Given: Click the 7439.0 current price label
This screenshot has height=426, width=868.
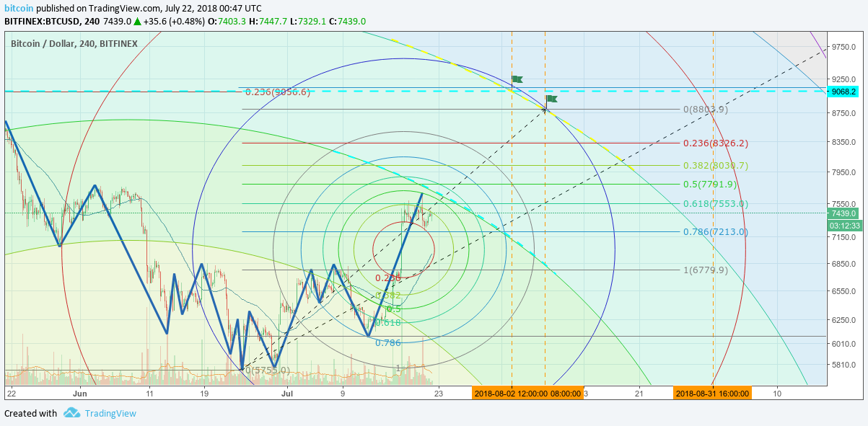Looking at the screenshot, I should point(843,213).
